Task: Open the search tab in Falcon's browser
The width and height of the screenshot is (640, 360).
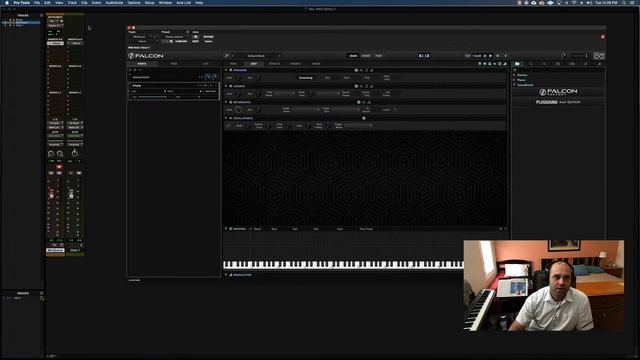Action: point(531,64)
